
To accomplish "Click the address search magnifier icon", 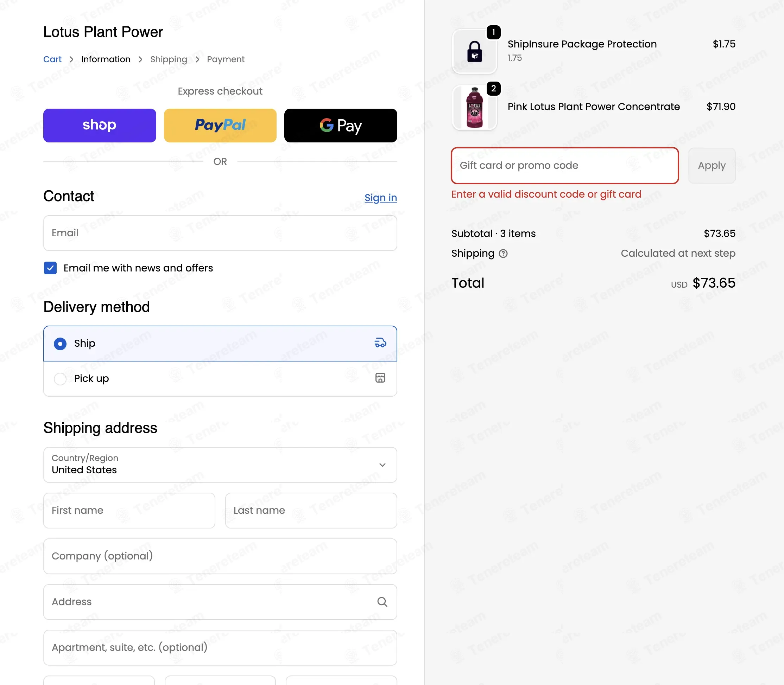I will click(x=382, y=602).
